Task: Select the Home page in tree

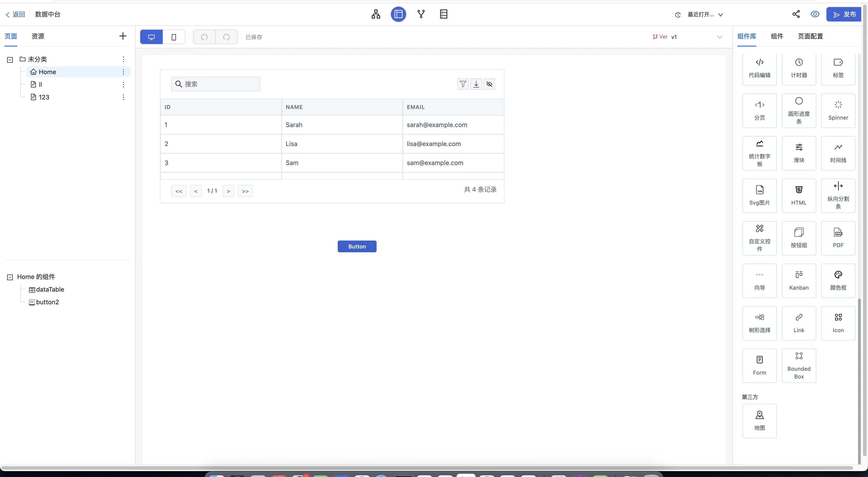Action: 78,72
